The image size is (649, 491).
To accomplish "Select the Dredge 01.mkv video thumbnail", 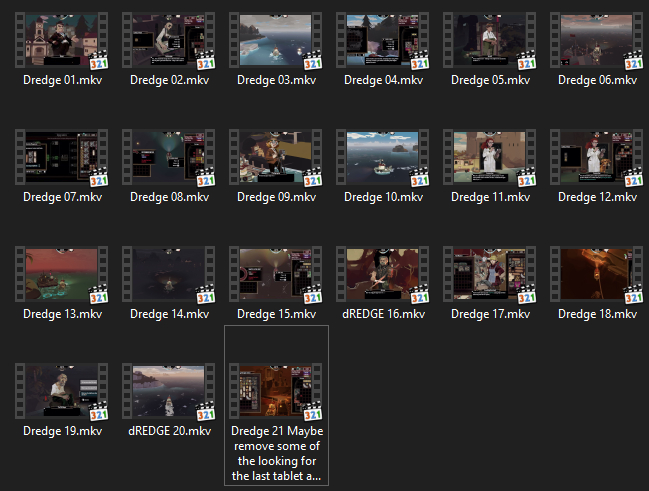I will (62, 40).
